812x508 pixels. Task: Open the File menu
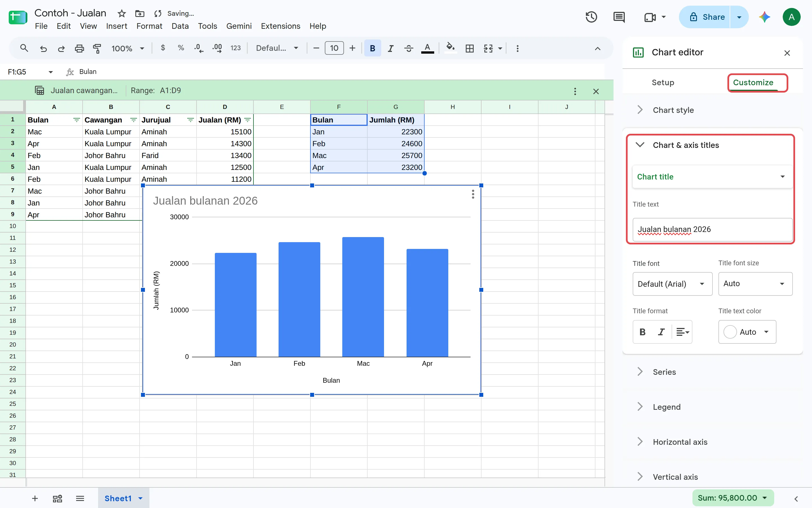[x=41, y=26]
